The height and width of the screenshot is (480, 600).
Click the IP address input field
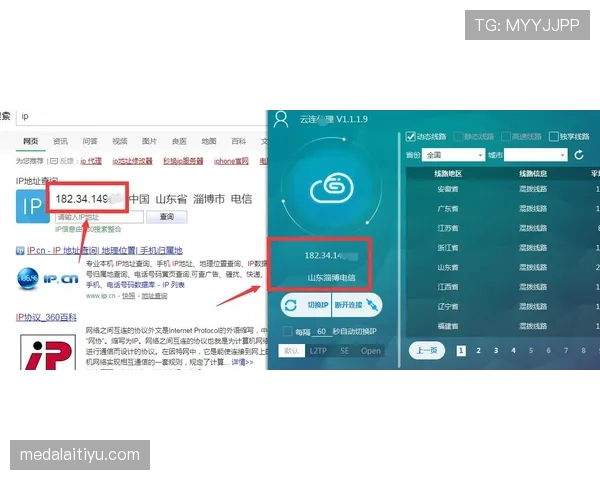click(x=99, y=217)
